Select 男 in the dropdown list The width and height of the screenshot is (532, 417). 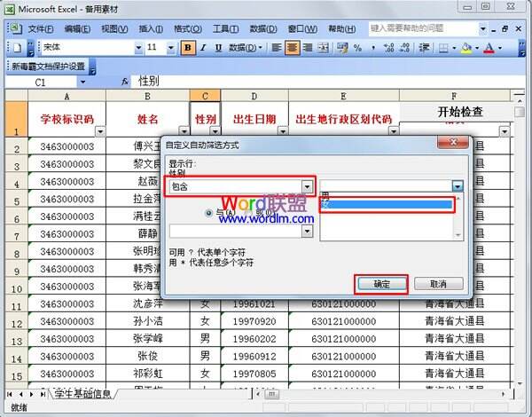(387, 195)
